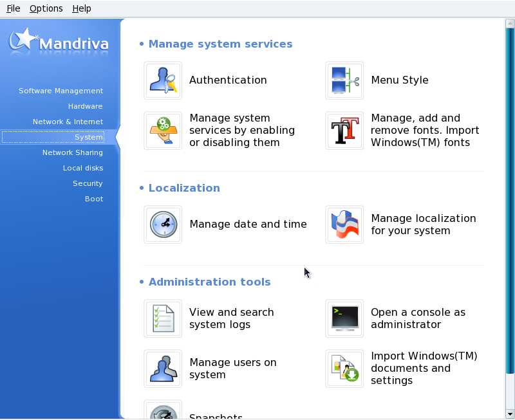This screenshot has width=515, height=420.
Task: Open the Help menu
Action: 82,8
